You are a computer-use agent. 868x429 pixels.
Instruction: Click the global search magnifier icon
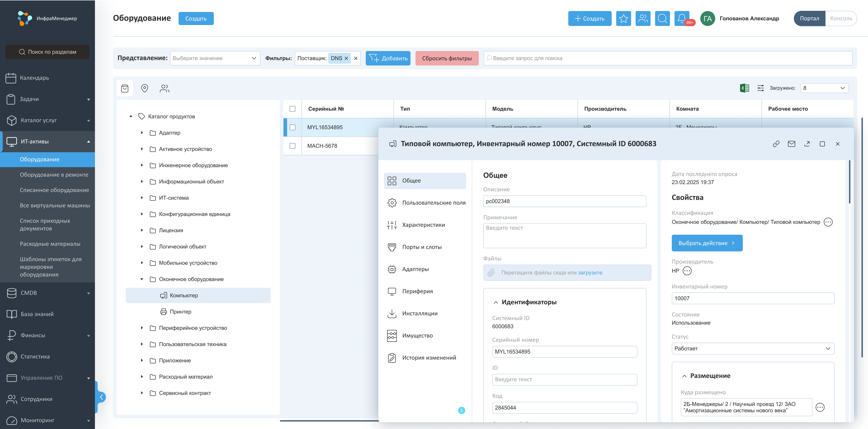[x=662, y=18]
